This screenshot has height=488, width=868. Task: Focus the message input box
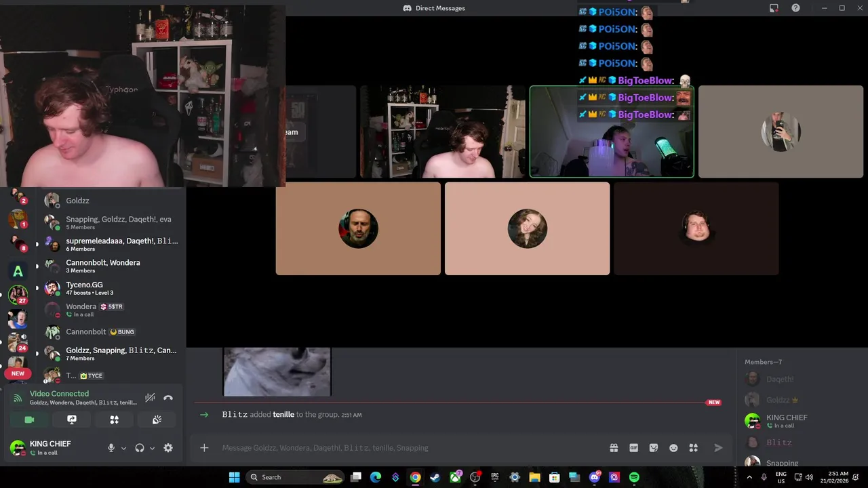click(407, 447)
